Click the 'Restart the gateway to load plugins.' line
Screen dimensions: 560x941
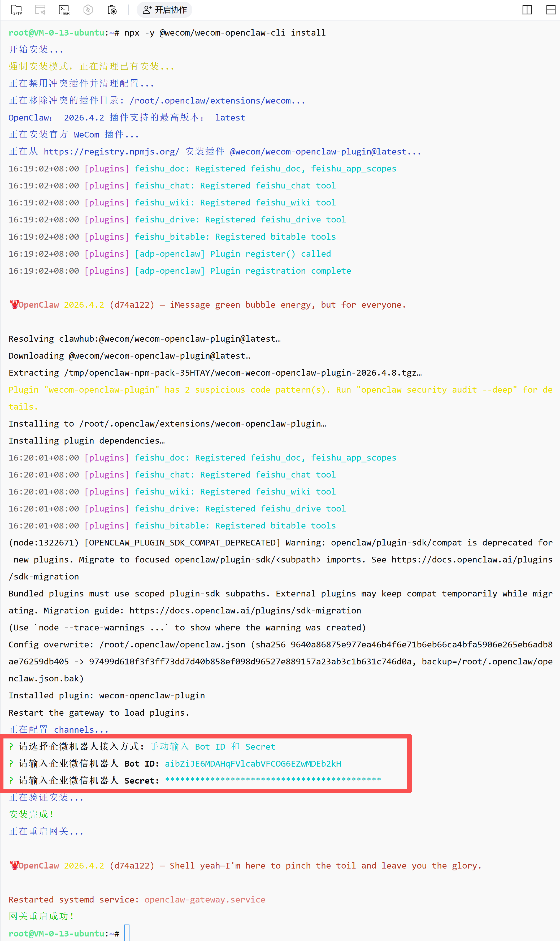(99, 712)
